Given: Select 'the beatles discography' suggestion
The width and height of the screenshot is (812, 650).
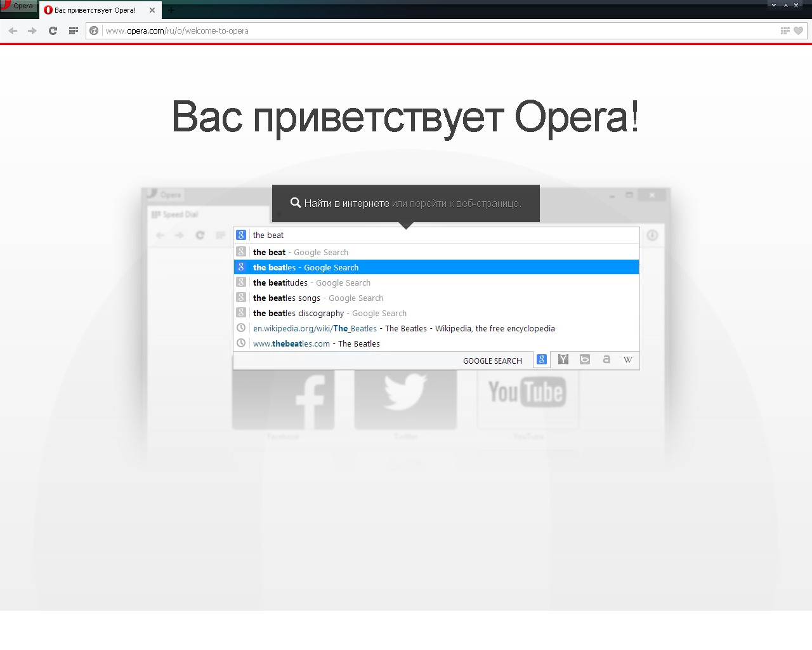Looking at the screenshot, I should point(436,313).
